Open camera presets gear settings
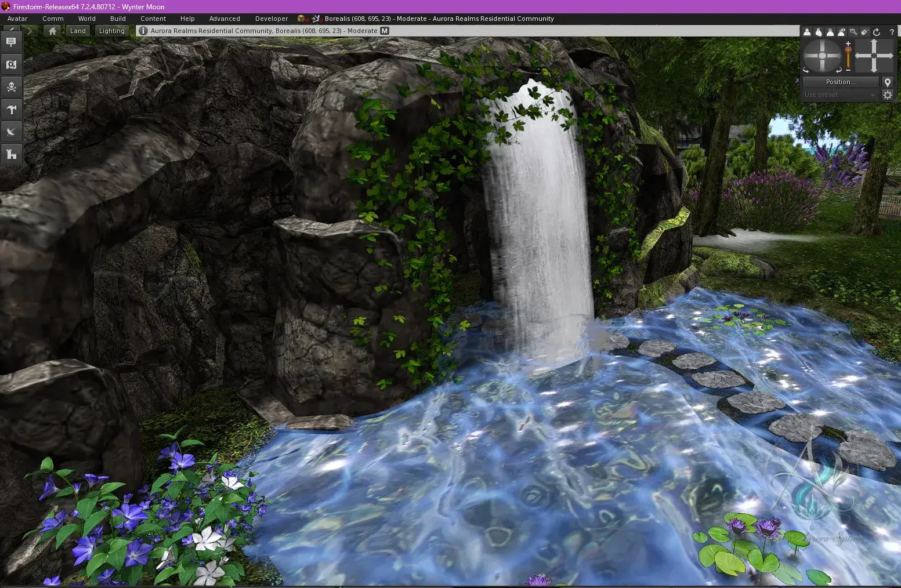This screenshot has height=588, width=901. (x=888, y=95)
